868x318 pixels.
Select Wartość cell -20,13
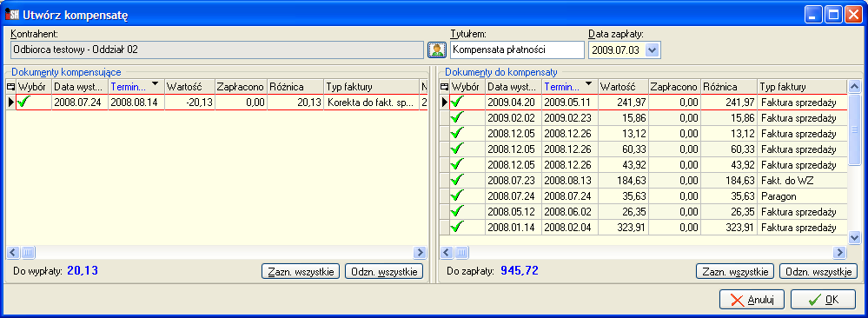[189, 103]
